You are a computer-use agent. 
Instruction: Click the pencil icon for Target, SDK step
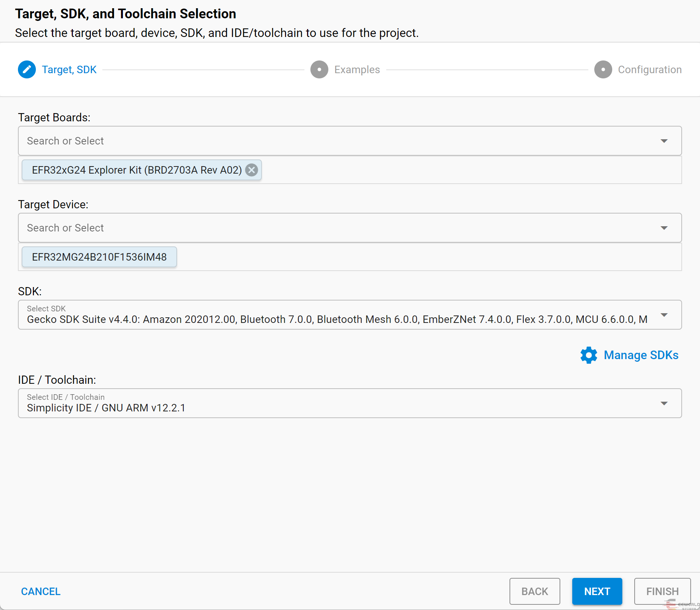click(x=27, y=69)
